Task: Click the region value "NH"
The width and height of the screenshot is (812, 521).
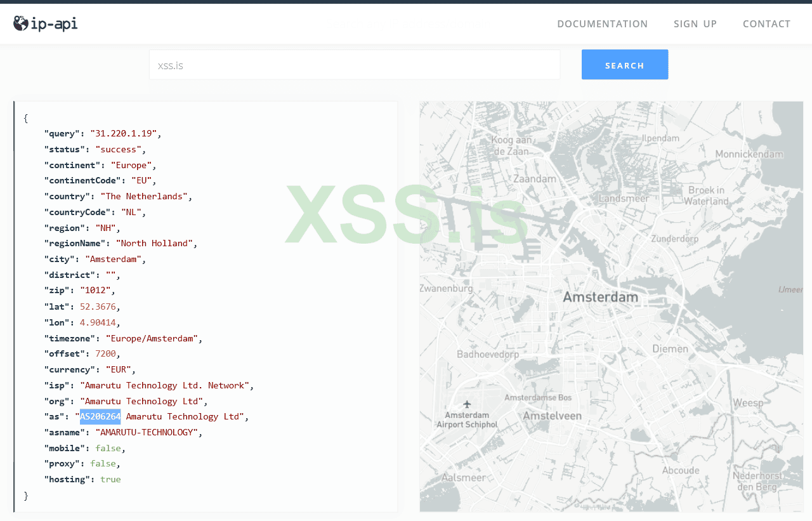Action: pos(105,228)
